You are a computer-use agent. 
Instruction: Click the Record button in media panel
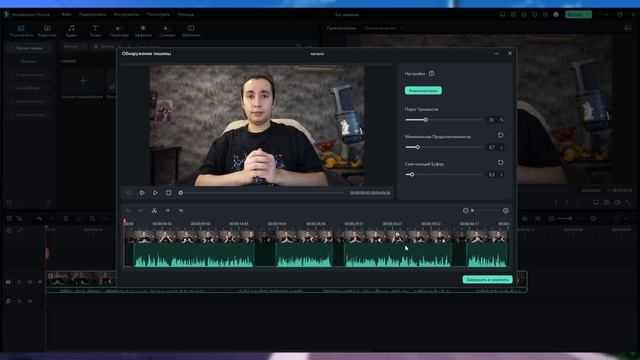(x=105, y=47)
